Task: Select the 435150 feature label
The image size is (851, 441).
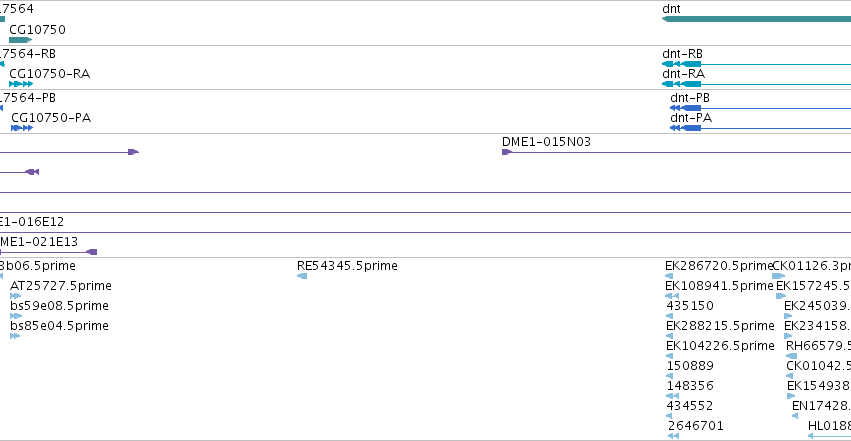Action: 690,306
